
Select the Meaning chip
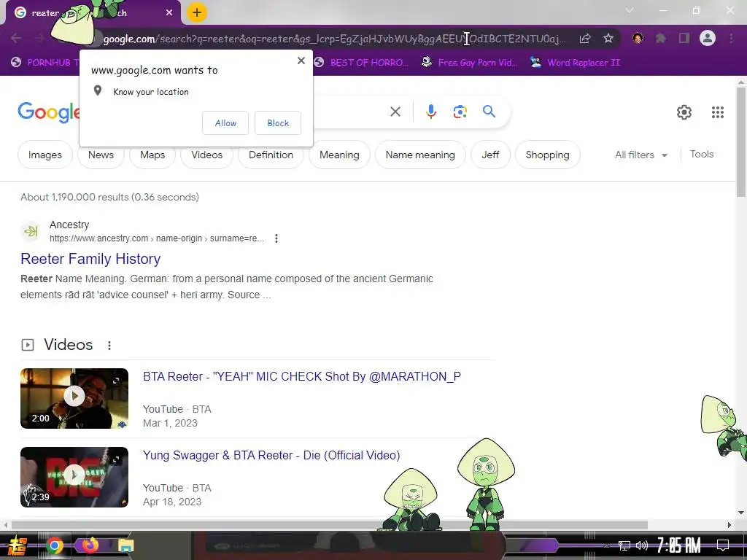coord(339,155)
